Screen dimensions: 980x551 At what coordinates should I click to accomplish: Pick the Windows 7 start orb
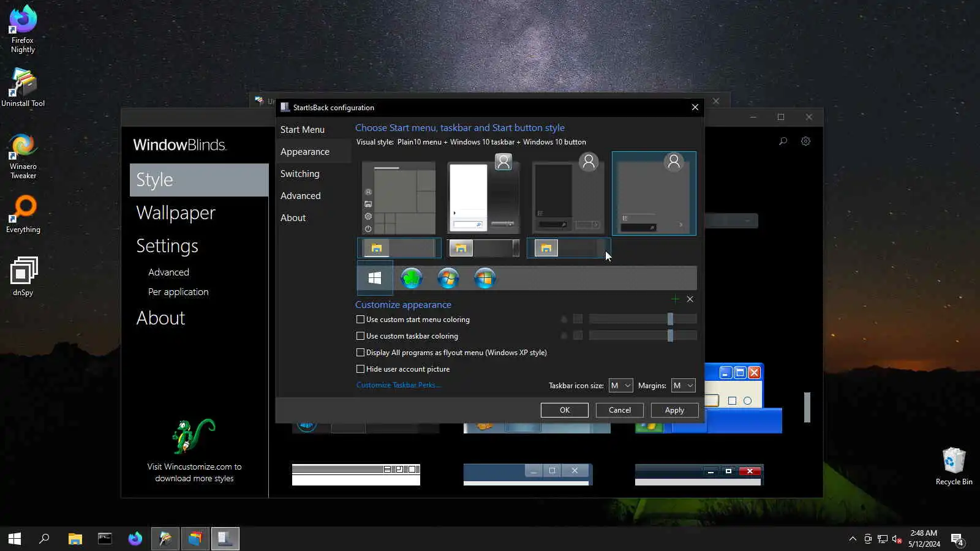coord(448,278)
